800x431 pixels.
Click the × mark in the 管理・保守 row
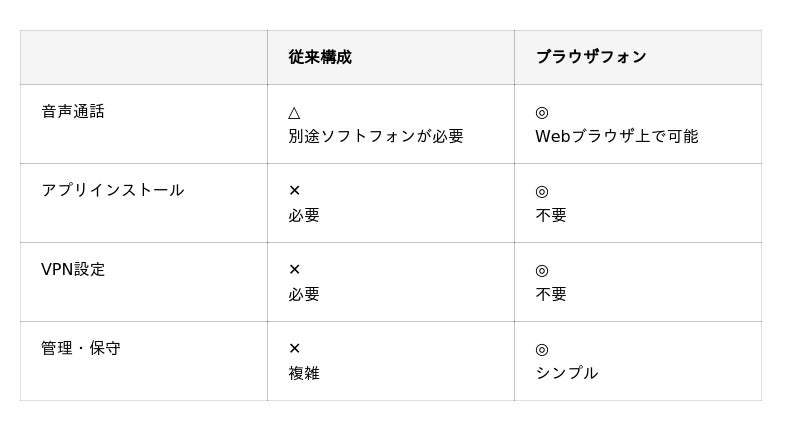click(x=294, y=349)
